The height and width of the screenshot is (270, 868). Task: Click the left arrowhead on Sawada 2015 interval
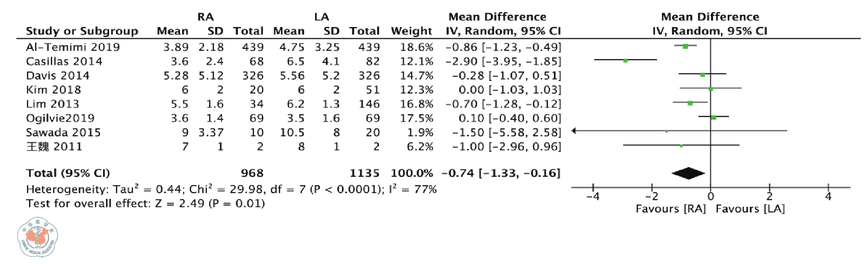click(574, 131)
